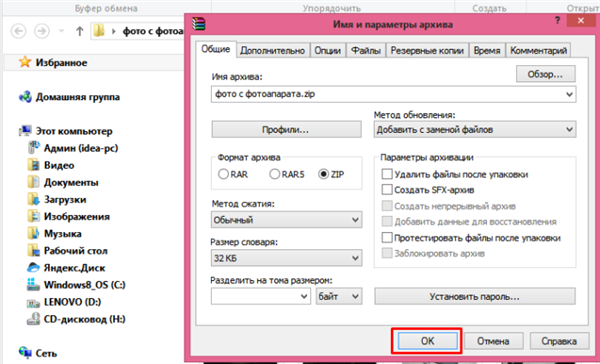Switch to the Дополнительно tab
600x364 pixels.
coord(272,51)
